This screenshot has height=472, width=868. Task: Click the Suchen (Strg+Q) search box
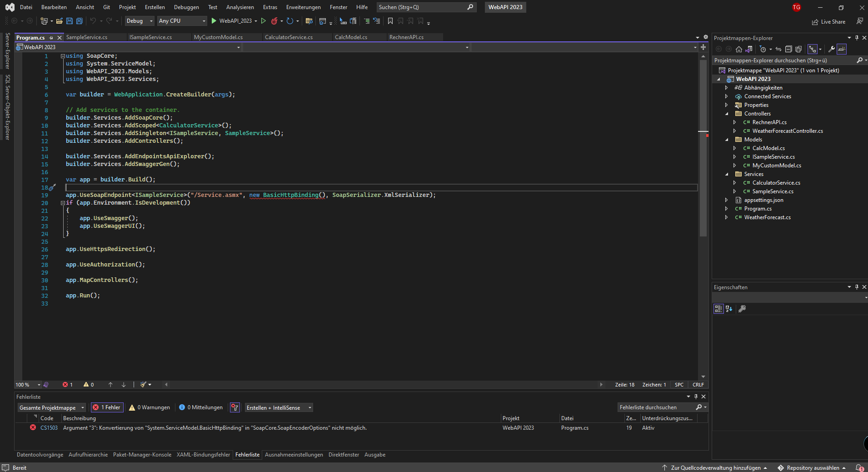426,7
